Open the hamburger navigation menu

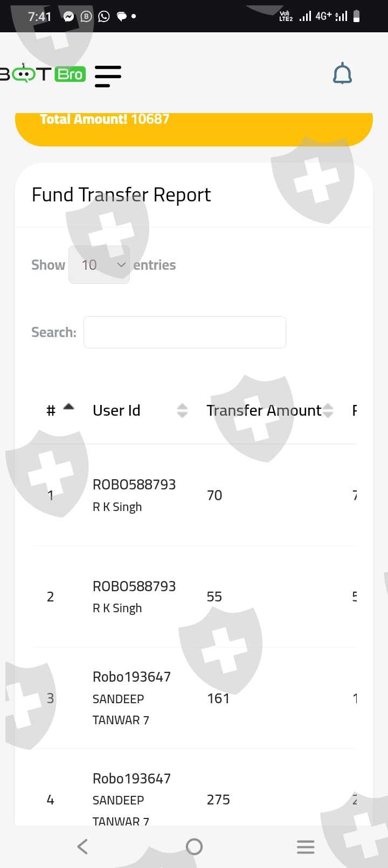pyautogui.click(x=108, y=75)
